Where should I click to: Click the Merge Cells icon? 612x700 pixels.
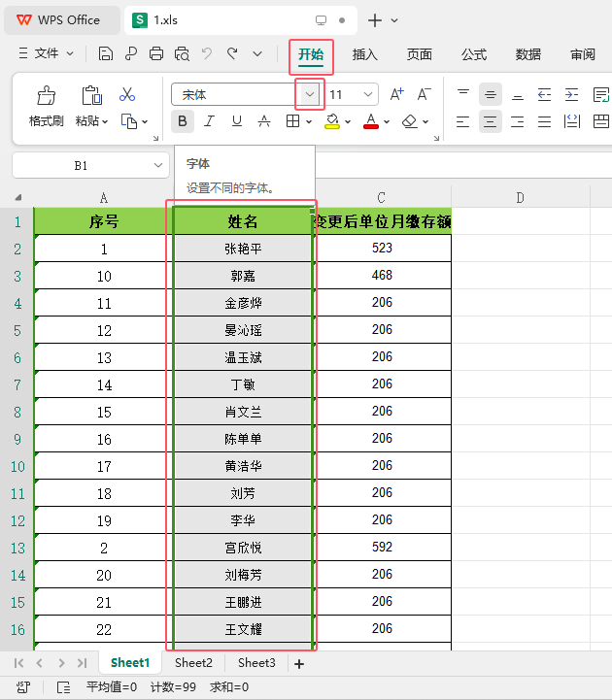click(601, 121)
